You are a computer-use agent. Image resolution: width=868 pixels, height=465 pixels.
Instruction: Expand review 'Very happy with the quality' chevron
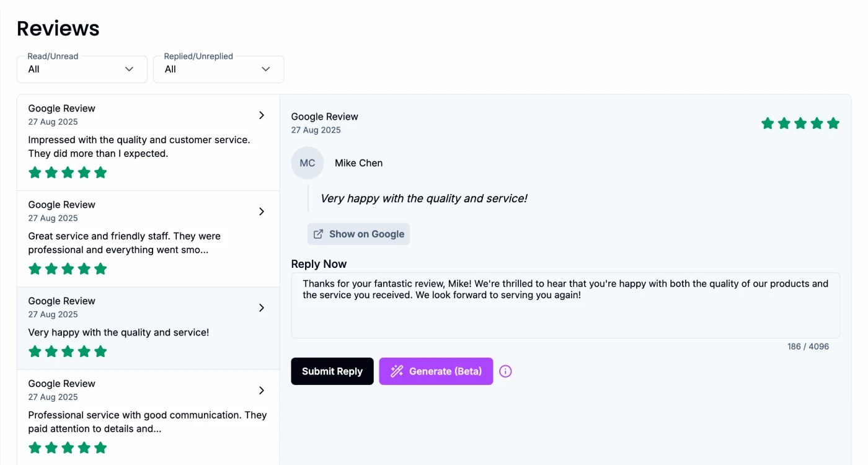pyautogui.click(x=262, y=308)
